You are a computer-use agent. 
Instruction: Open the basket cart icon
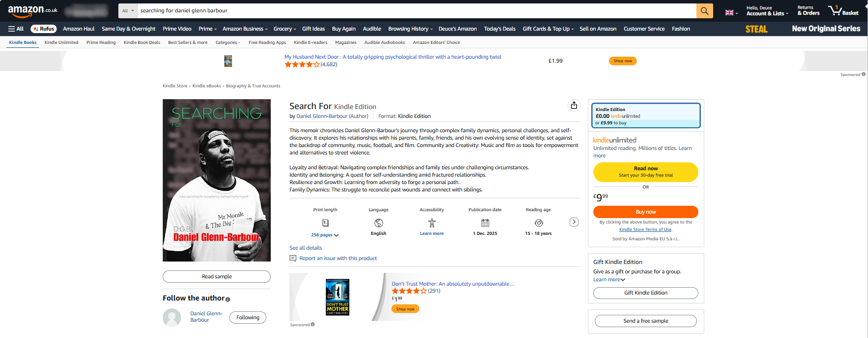click(x=843, y=10)
